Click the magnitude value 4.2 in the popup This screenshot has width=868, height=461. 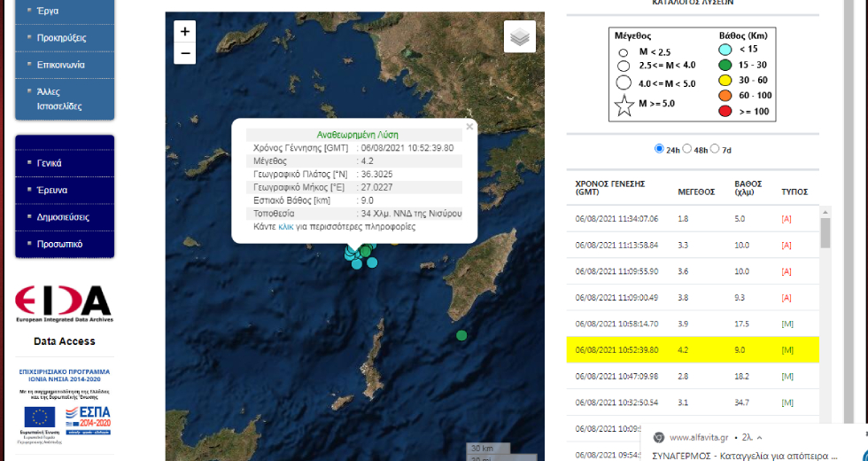click(x=368, y=161)
